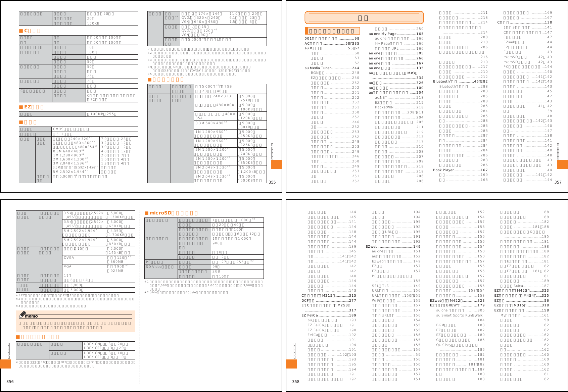Click the EZweb entry pointing to page 144
Image resolution: width=568 pixels, height=392 pixels.
point(528,42)
